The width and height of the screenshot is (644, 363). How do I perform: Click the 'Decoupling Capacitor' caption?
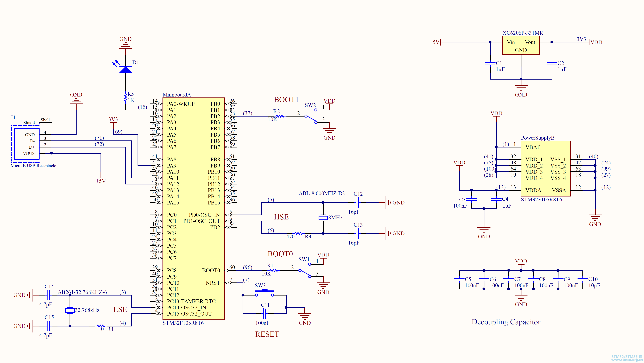coord(506,322)
